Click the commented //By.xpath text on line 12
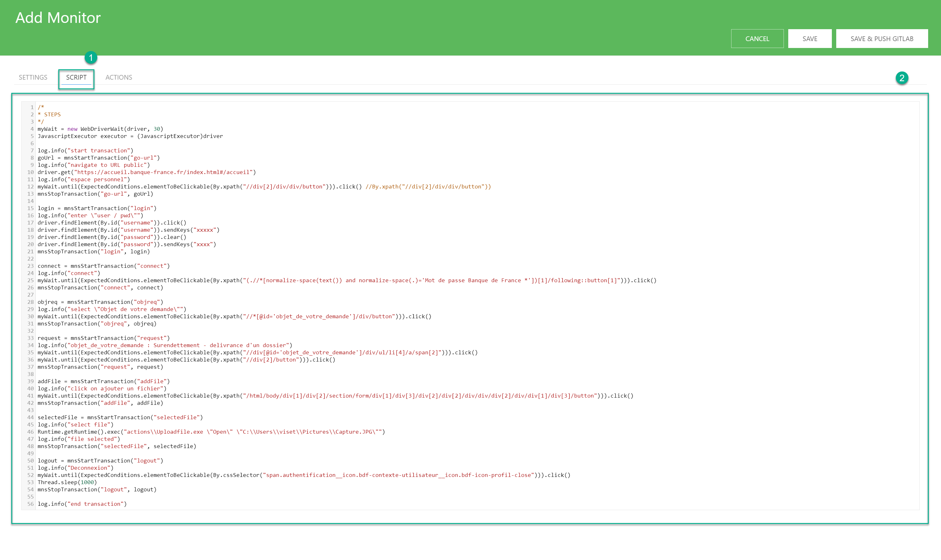Viewport: 941px width, 560px height. coord(428,187)
